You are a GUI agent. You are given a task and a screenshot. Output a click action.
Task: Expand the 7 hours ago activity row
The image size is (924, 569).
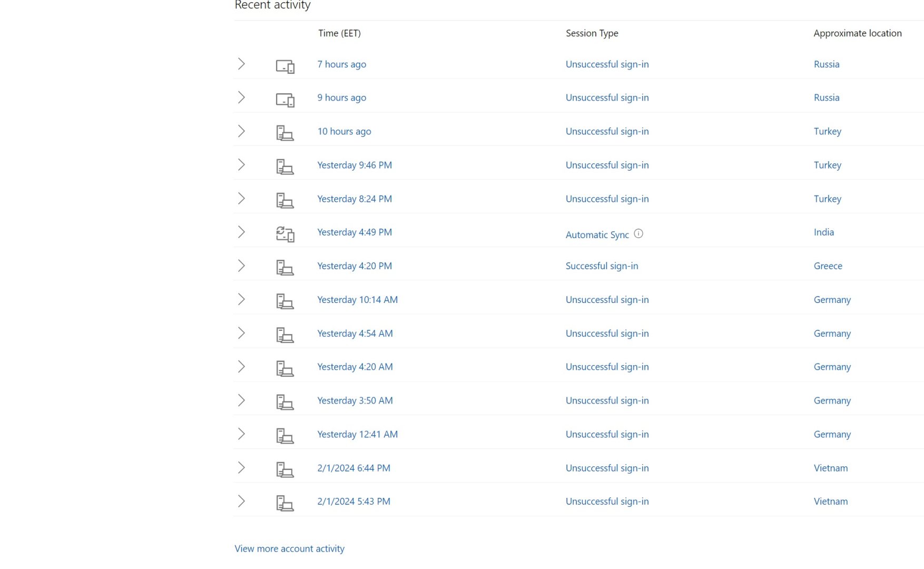coord(241,64)
